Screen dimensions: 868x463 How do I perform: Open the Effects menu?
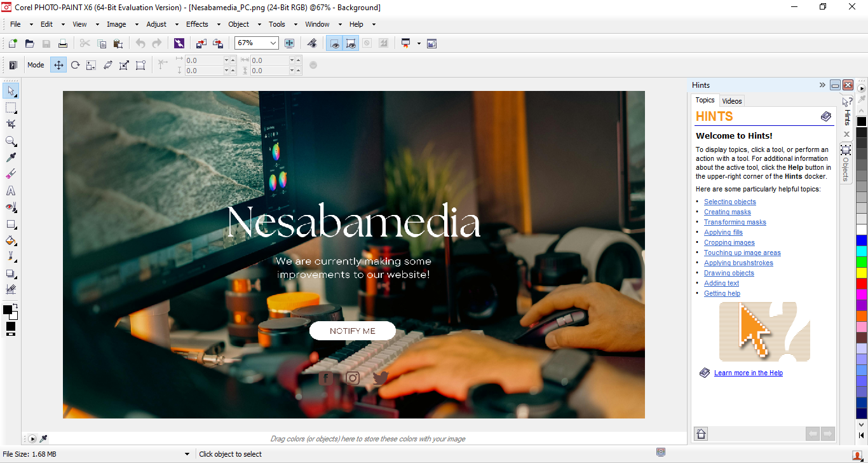click(x=197, y=24)
